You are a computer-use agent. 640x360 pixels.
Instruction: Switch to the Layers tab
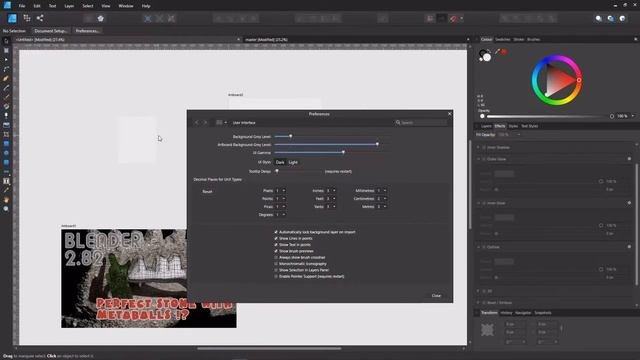(486, 126)
